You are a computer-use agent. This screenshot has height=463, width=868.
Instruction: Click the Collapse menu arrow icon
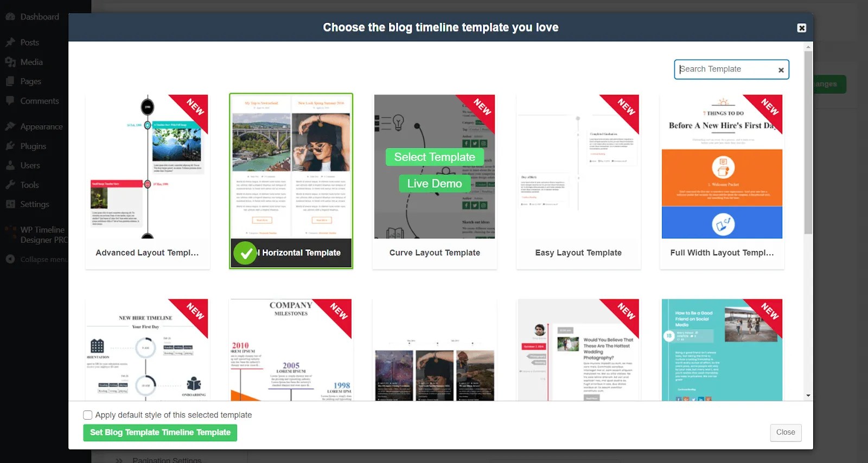(10, 259)
